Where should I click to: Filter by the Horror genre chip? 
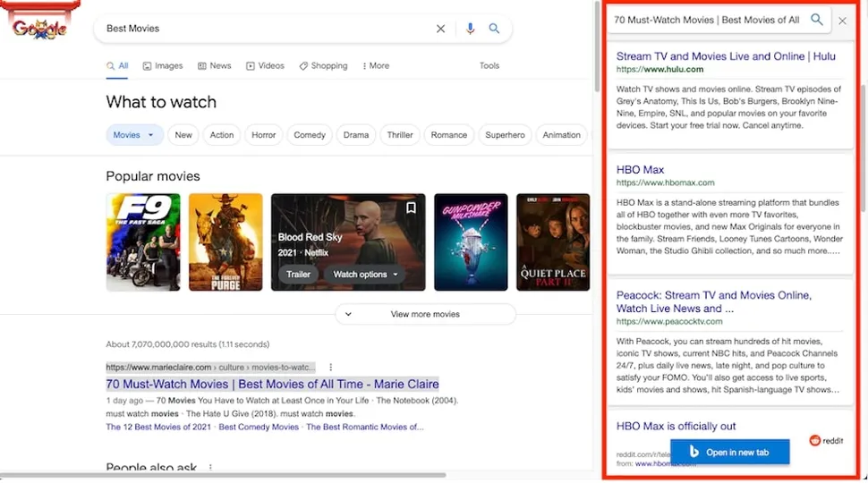pyautogui.click(x=263, y=135)
